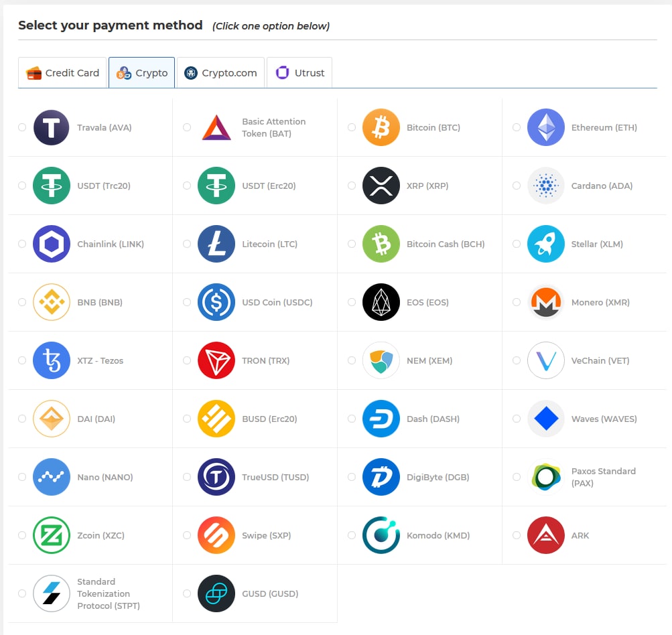Click the black XRP icon
This screenshot has height=635, width=672.
381,186
